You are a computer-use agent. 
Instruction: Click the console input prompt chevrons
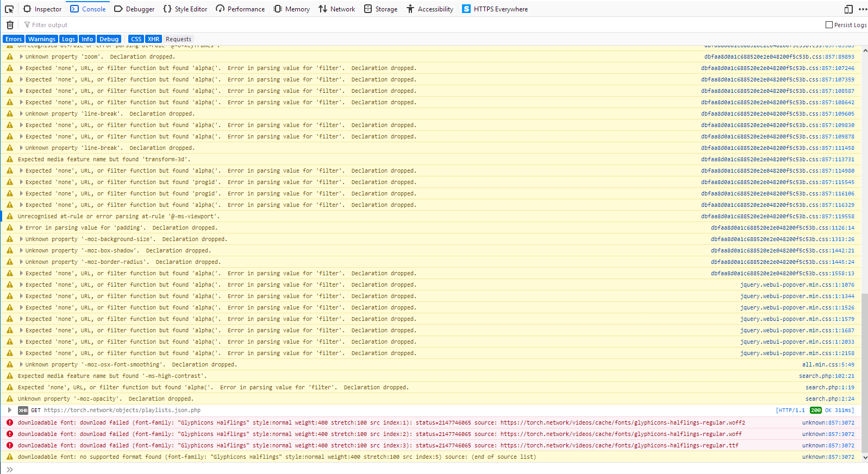[10, 469]
